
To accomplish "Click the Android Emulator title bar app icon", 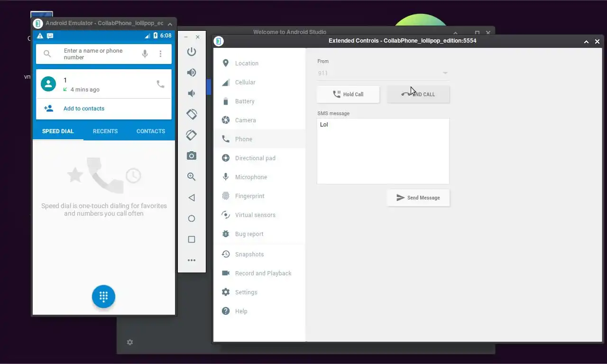I will pyautogui.click(x=38, y=23).
